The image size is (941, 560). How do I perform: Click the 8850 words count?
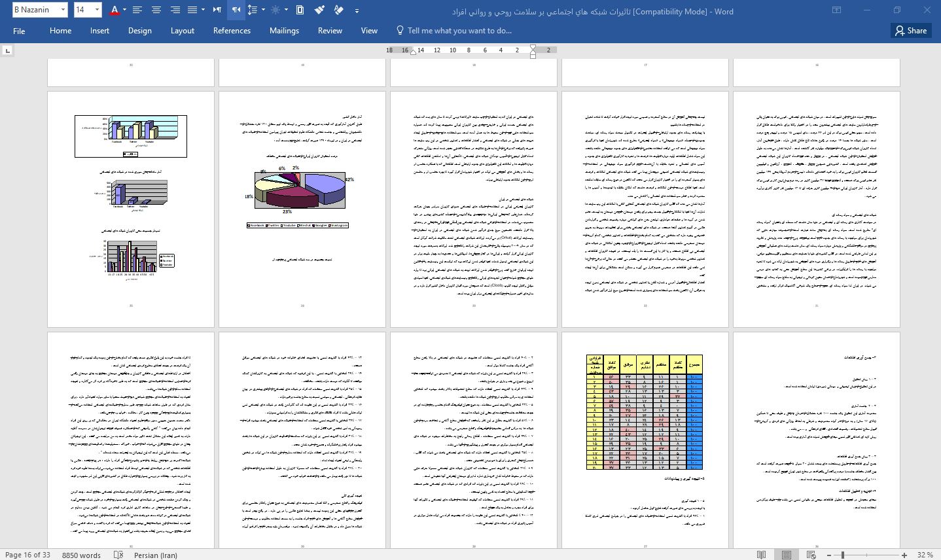pyautogui.click(x=81, y=555)
